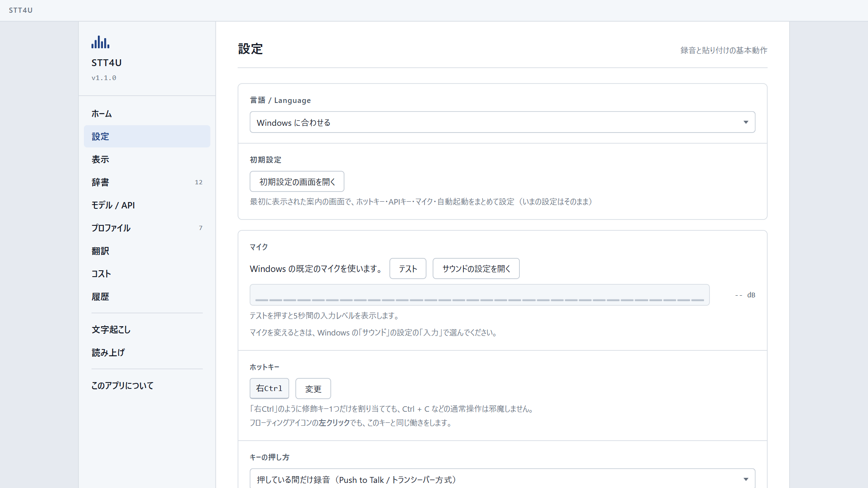Click the STT4U title bar text
The image size is (868, 488).
pyautogui.click(x=21, y=10)
